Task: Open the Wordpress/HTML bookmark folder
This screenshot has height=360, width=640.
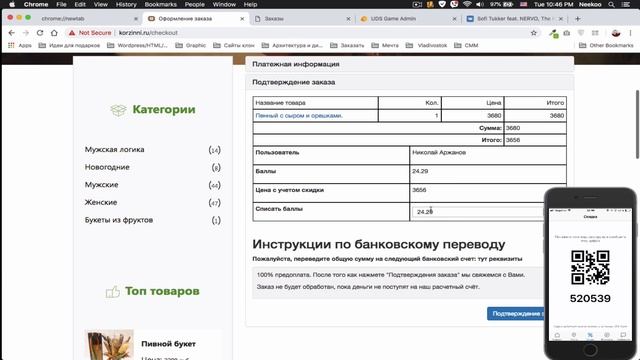Action: 138,45
